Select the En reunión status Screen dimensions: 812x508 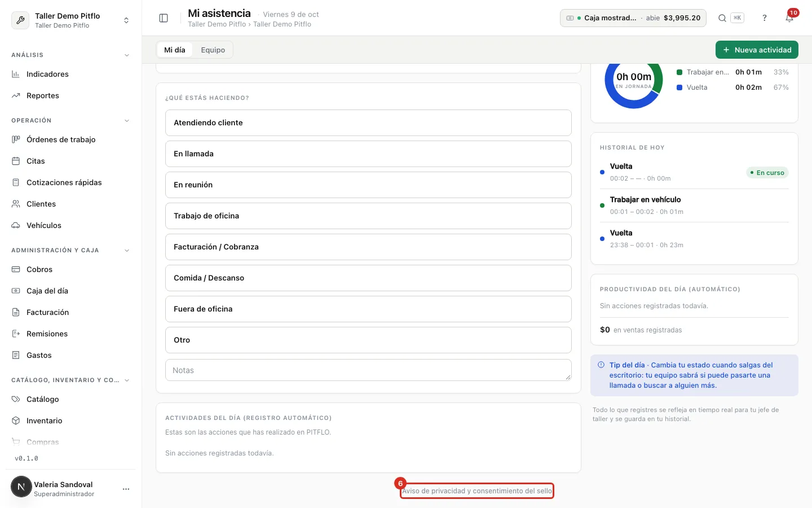(368, 185)
